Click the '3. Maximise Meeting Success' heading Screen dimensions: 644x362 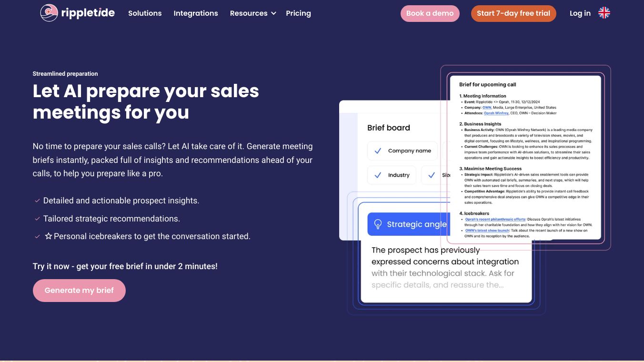click(x=491, y=169)
